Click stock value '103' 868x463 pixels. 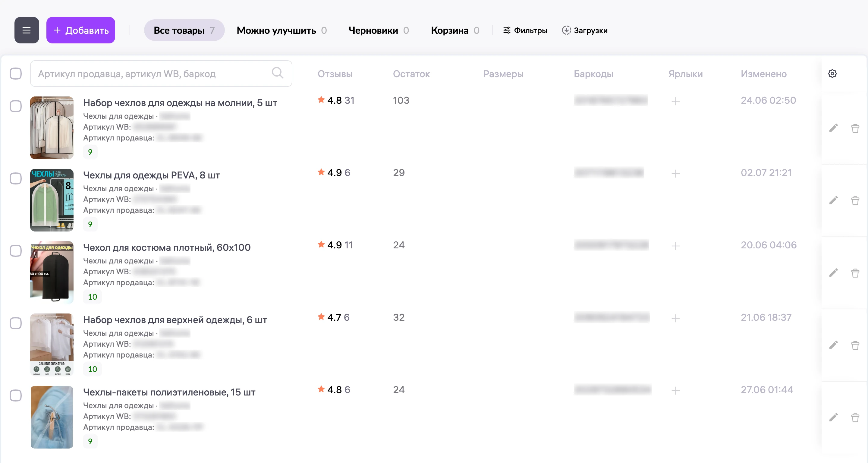[x=401, y=100]
